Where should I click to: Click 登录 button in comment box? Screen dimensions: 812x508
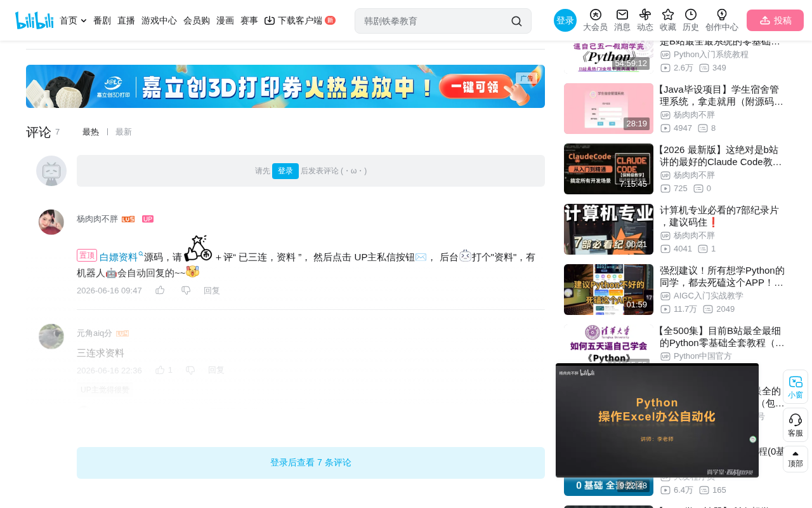coord(285,171)
